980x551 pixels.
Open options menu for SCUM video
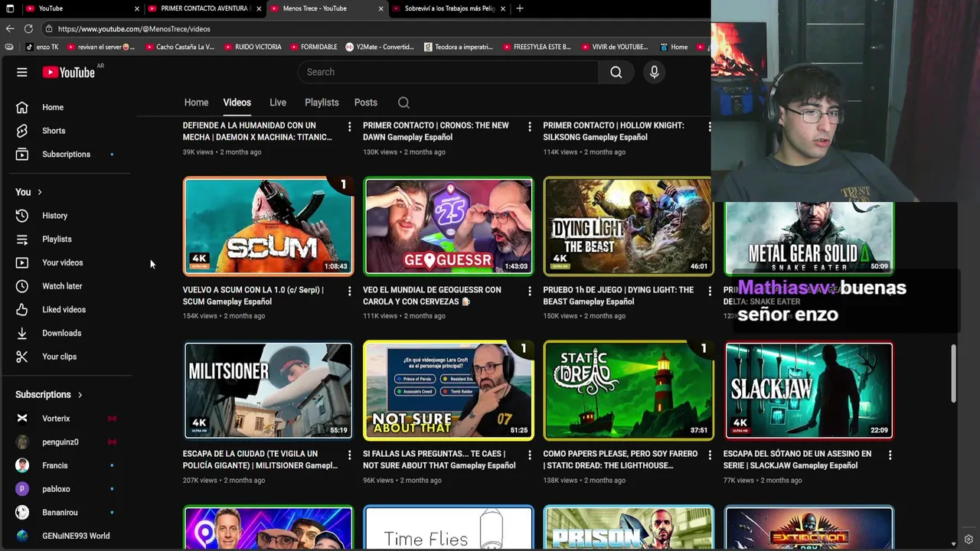click(349, 291)
